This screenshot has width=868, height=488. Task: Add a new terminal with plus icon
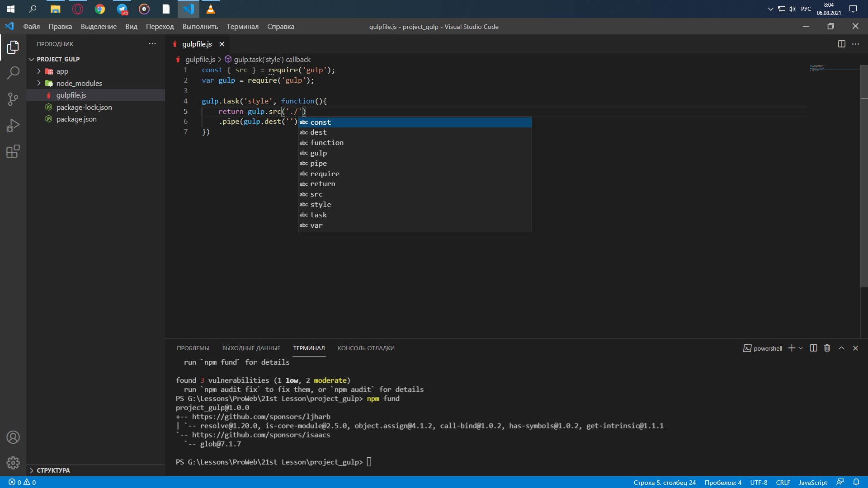791,348
